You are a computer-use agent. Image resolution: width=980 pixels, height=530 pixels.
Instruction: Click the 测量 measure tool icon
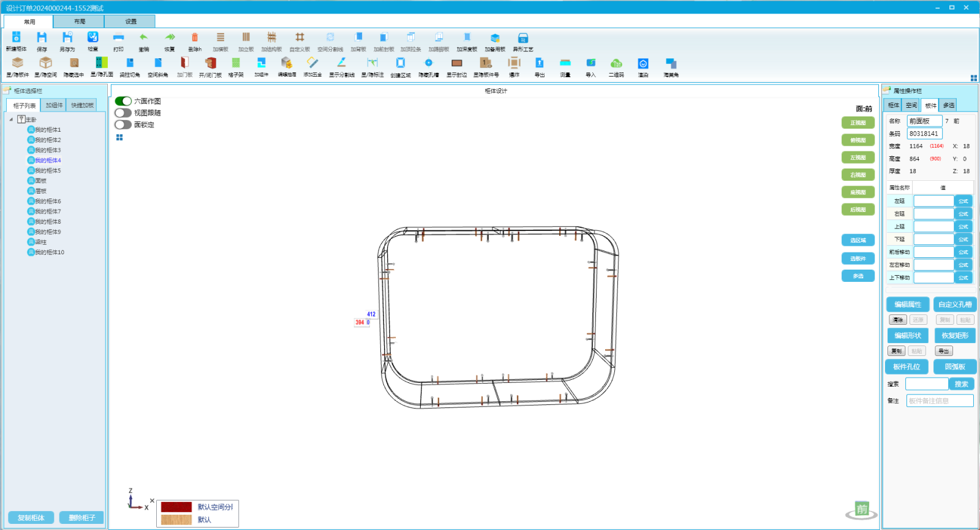565,62
